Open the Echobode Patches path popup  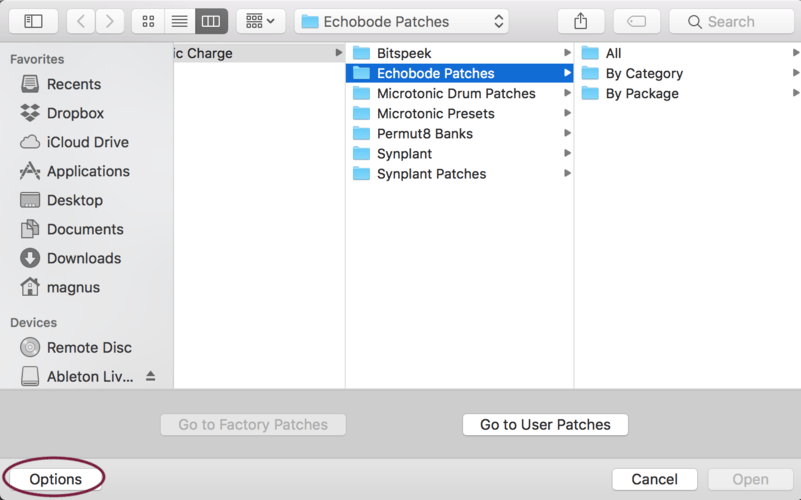click(x=402, y=21)
